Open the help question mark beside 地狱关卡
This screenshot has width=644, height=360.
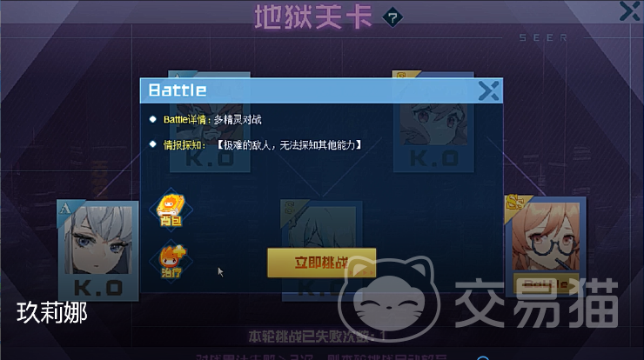pyautogui.click(x=392, y=17)
